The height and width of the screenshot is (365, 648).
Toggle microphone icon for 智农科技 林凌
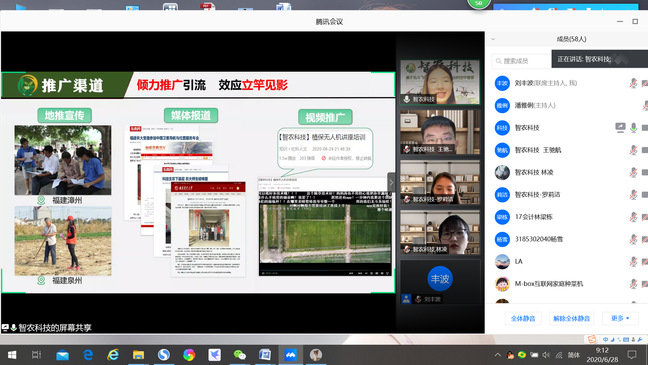pyautogui.click(x=633, y=172)
